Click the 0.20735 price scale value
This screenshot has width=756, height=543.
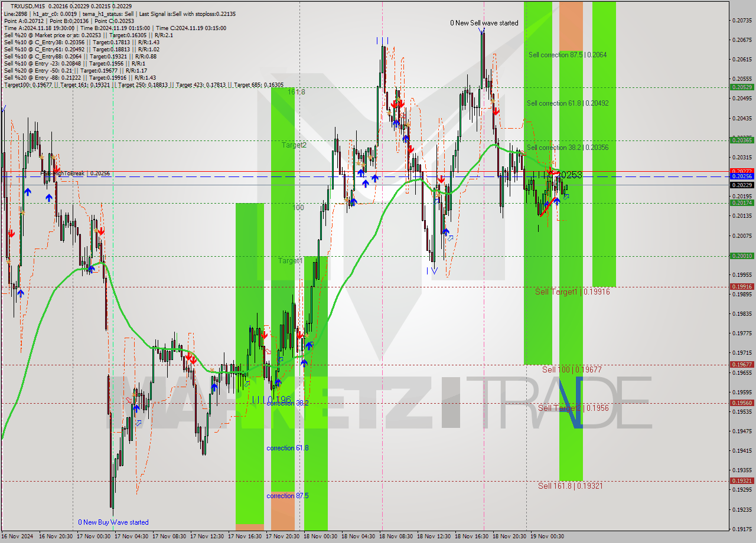point(742,20)
